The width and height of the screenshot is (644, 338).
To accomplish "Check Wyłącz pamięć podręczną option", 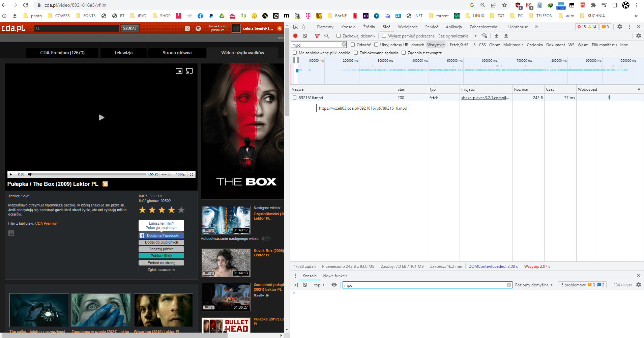I will pos(384,36).
